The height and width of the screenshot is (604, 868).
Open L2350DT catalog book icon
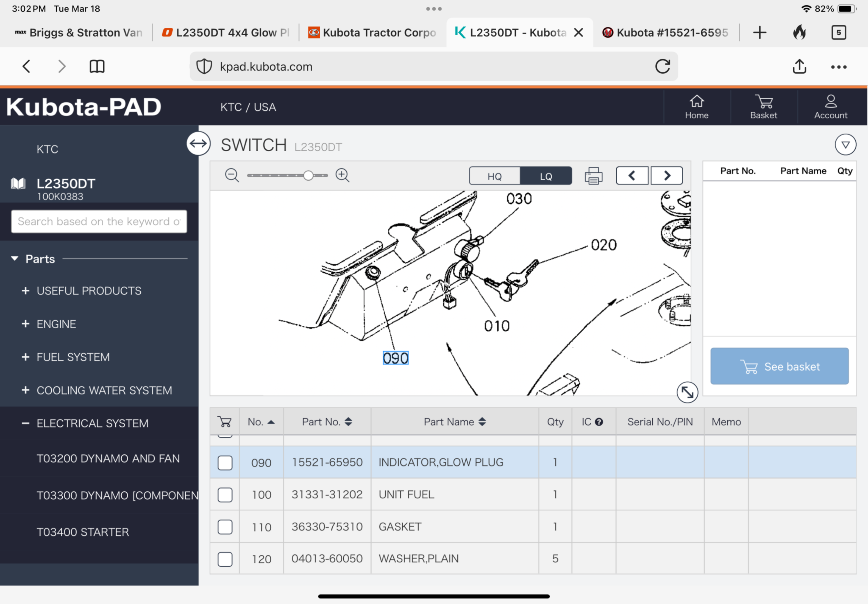pyautogui.click(x=18, y=184)
